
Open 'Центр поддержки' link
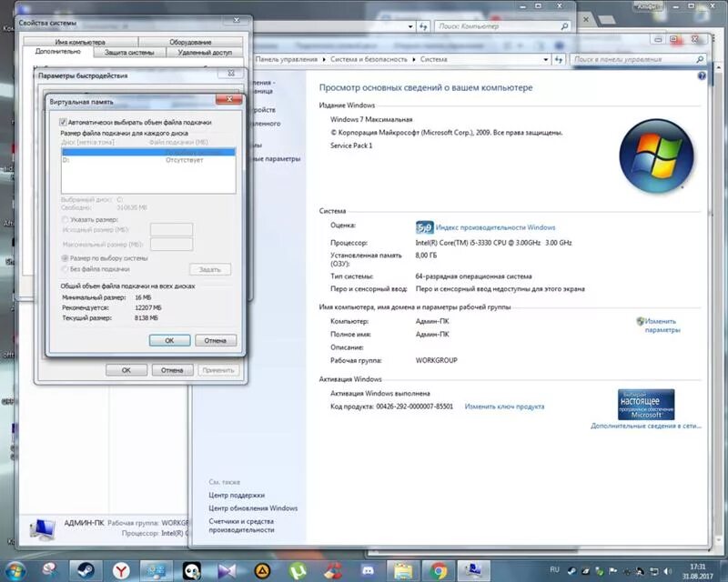click(237, 495)
